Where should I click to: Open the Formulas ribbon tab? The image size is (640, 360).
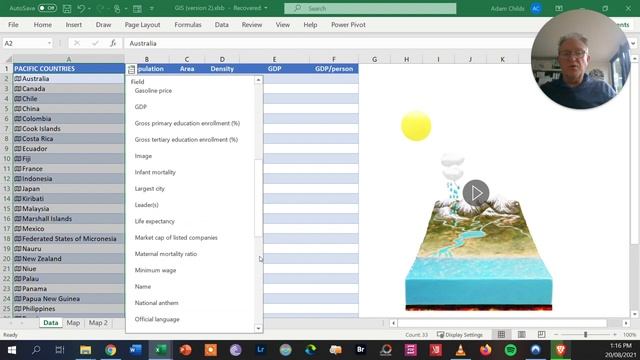188,25
